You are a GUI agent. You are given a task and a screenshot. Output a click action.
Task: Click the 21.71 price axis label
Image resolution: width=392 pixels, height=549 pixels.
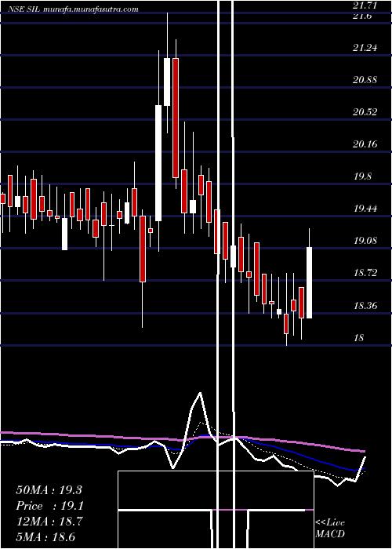pos(365,5)
